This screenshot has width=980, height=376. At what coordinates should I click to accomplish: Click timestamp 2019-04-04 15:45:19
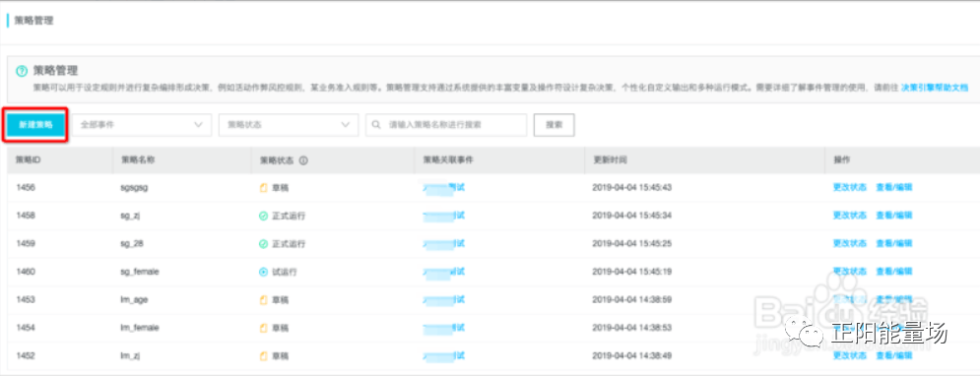632,273
